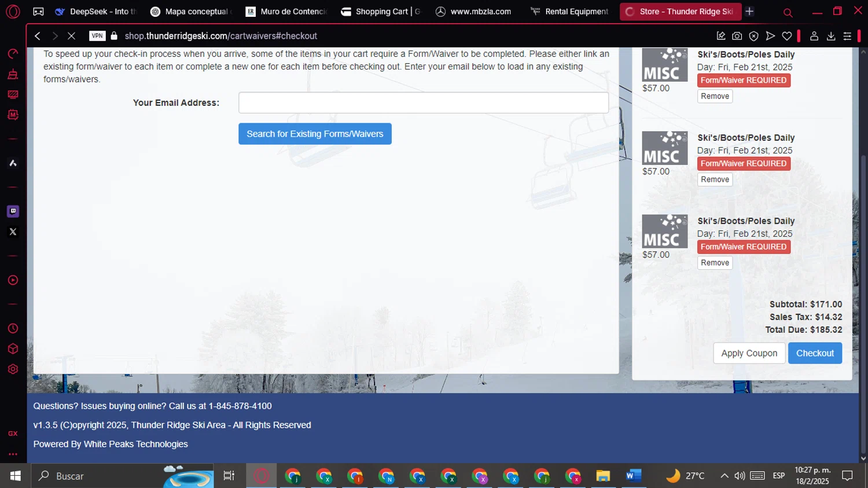Open GX Control speedometer icon in sidebar
The image size is (868, 488).
pos(13,54)
